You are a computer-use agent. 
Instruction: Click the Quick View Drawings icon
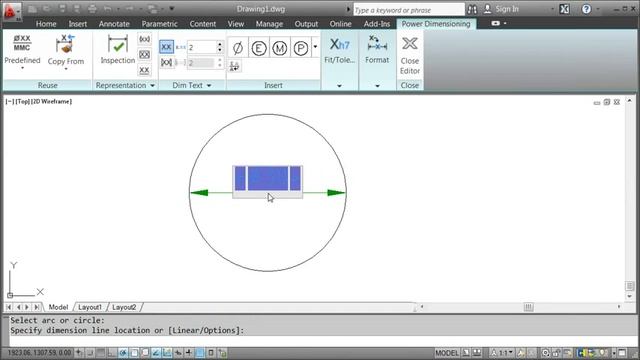pyautogui.click(x=476, y=353)
